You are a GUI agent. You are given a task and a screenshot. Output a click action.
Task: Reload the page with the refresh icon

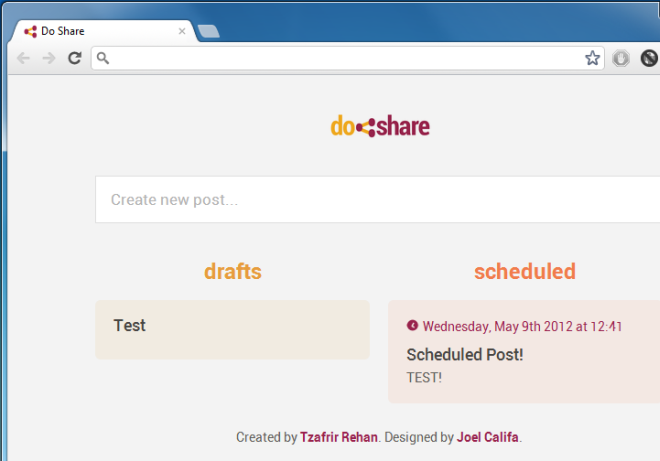75,58
